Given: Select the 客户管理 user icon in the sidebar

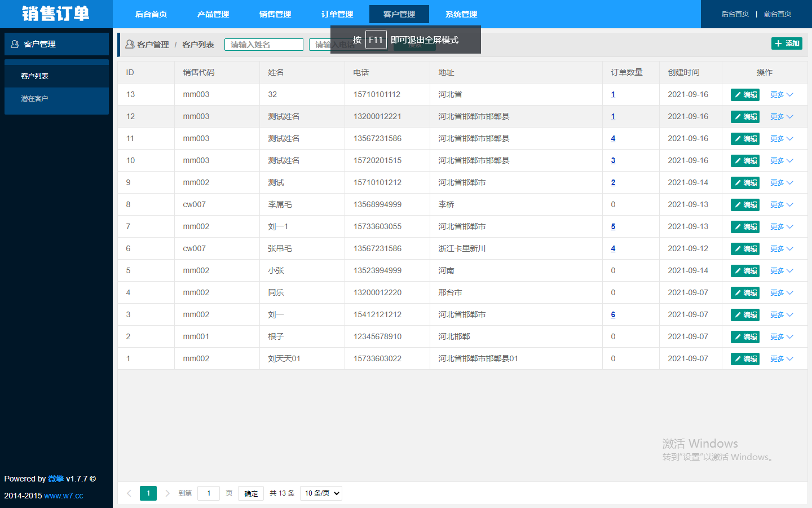Looking at the screenshot, I should (x=14, y=43).
